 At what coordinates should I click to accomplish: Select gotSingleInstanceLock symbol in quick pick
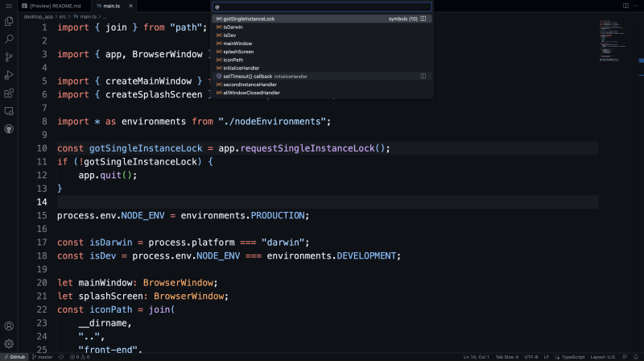click(x=321, y=19)
